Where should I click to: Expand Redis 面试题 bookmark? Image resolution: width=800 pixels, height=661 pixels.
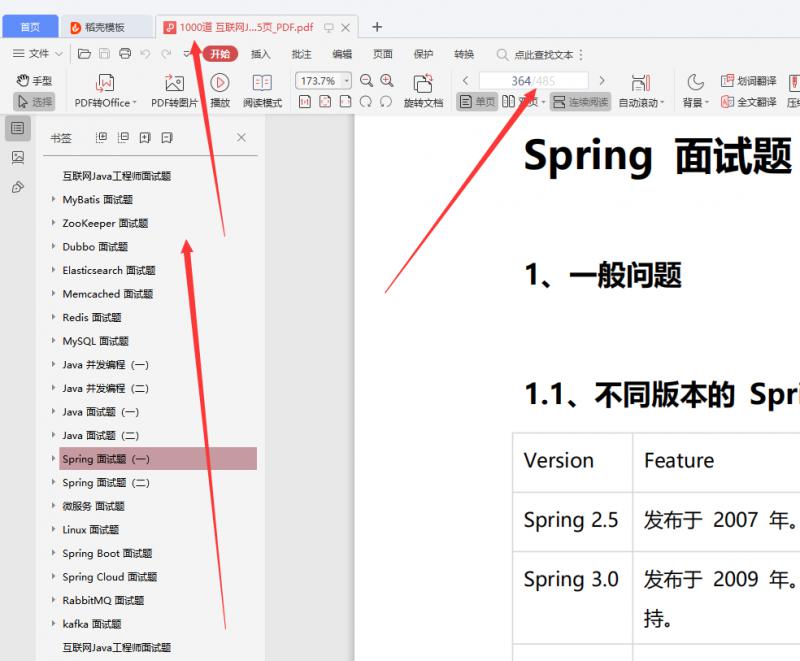(x=53, y=317)
